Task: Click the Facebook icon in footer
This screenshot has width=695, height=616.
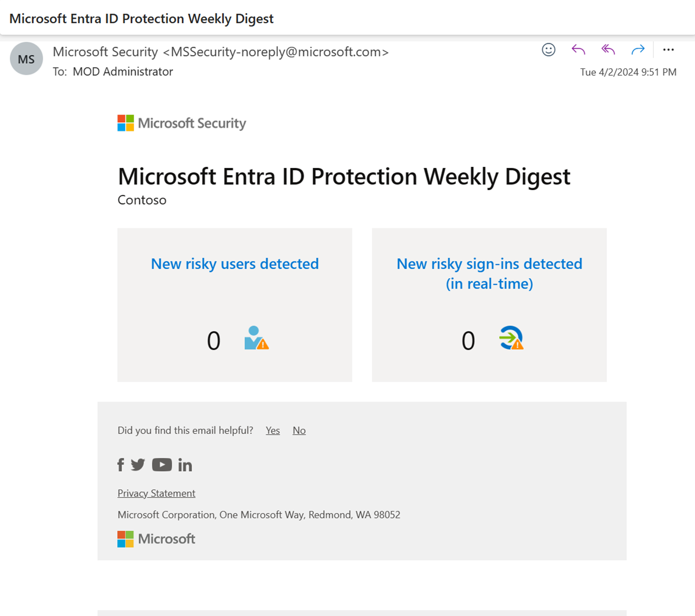Action: tap(120, 465)
